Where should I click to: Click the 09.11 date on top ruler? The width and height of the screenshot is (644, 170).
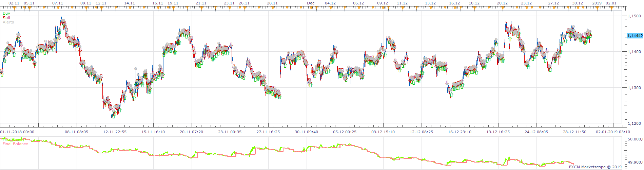(86, 3)
